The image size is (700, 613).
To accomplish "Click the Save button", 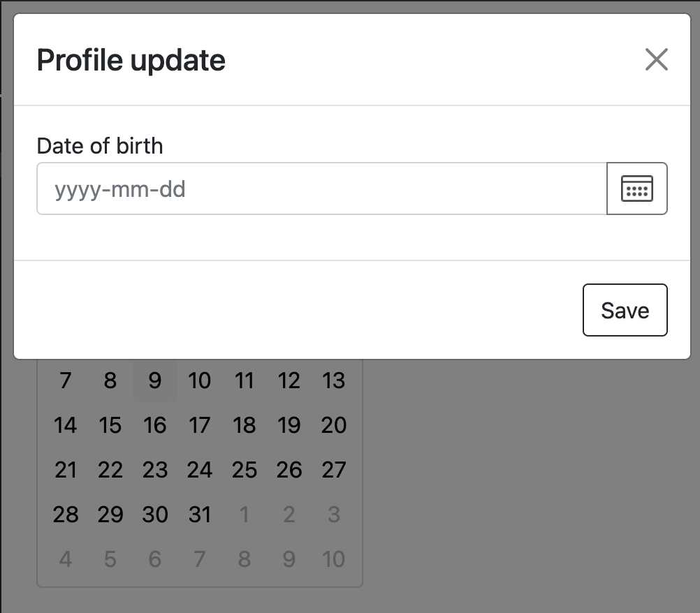I will (625, 310).
